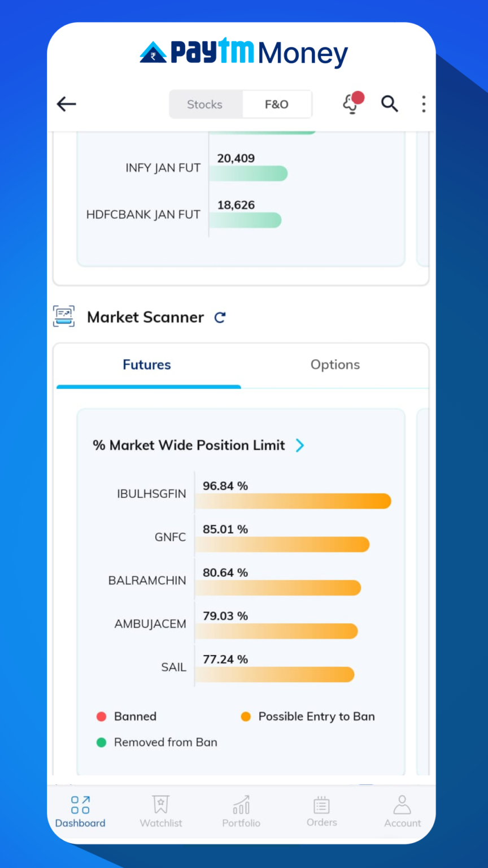The image size is (488, 868).
Task: Select the Futures tab
Action: [x=147, y=364]
